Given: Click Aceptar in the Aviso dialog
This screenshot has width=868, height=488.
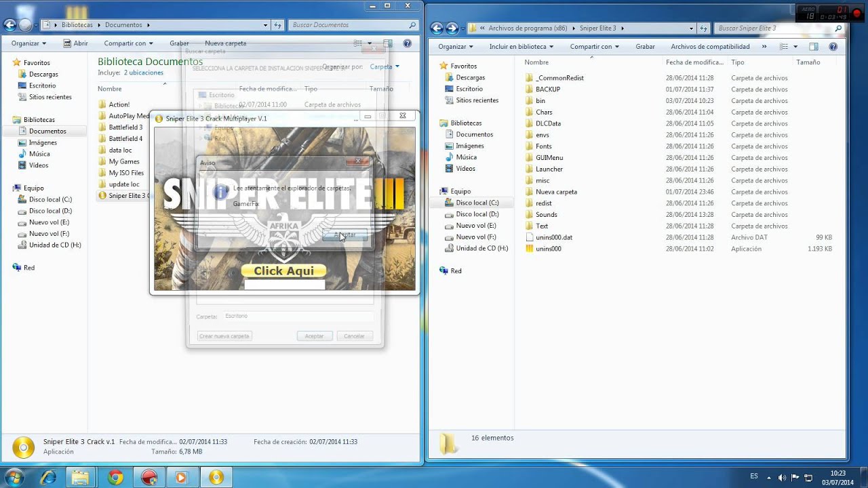Looking at the screenshot, I should pyautogui.click(x=344, y=235).
